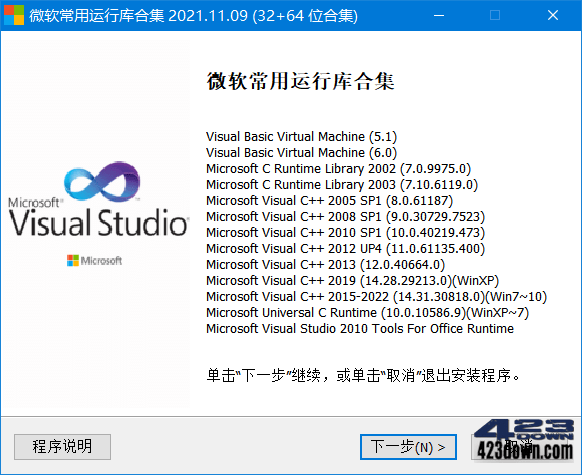Click the Visual C++ 2019 (WinXP) line
582x475 pixels.
[x=353, y=280]
